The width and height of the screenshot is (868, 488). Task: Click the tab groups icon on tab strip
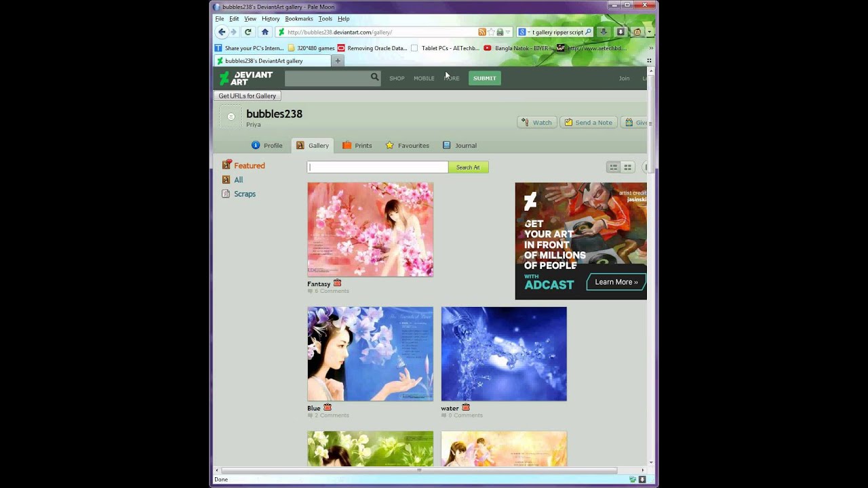[x=649, y=61]
